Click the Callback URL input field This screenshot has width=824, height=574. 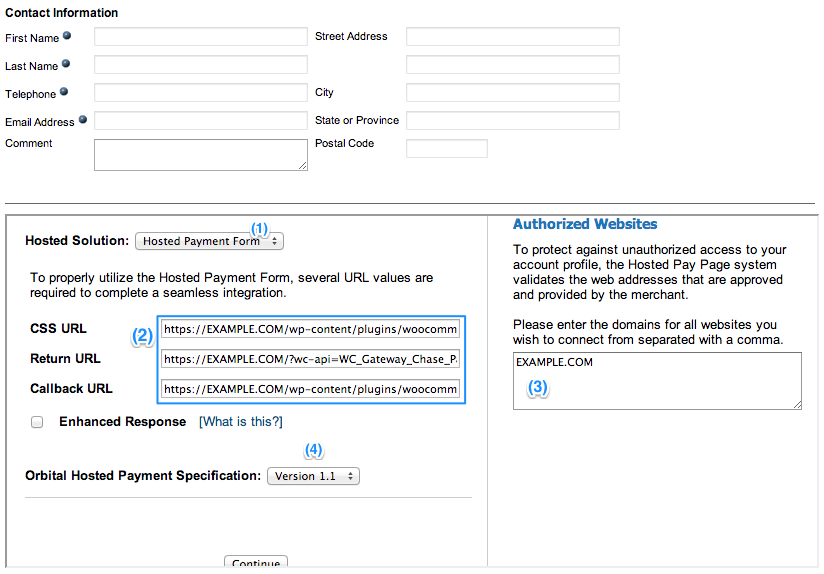click(310, 390)
